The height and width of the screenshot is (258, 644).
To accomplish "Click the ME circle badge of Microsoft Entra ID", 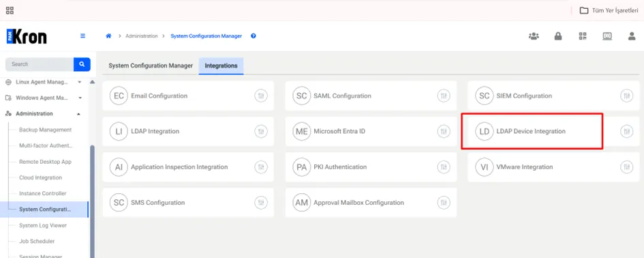I will 301,131.
